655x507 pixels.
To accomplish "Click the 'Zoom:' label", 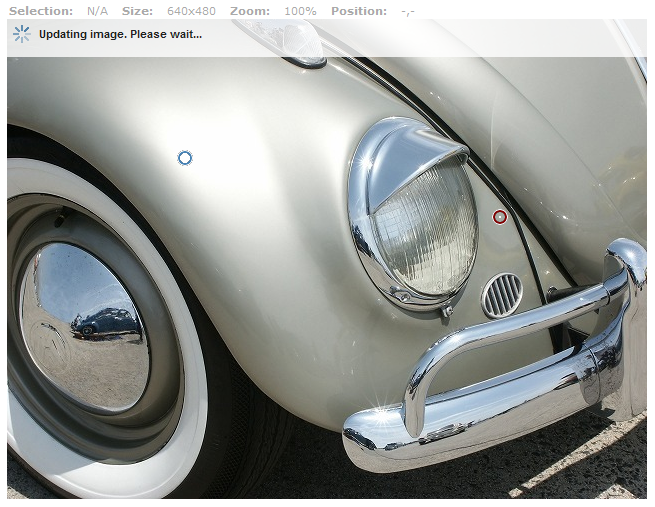I will point(250,11).
